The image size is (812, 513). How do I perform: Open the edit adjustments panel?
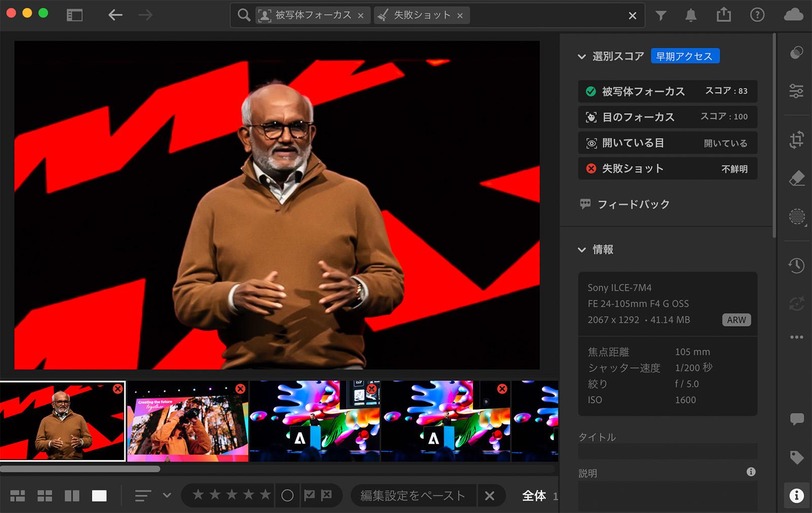click(x=796, y=90)
